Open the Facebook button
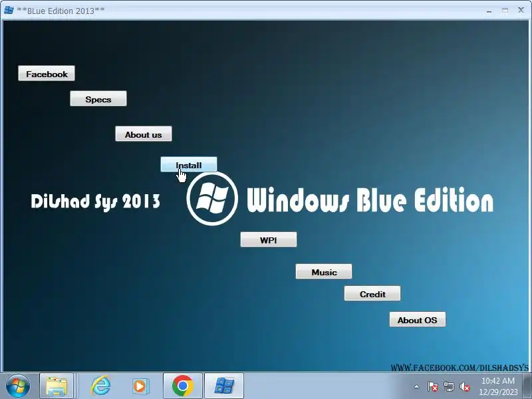This screenshot has width=532, height=399. (47, 73)
